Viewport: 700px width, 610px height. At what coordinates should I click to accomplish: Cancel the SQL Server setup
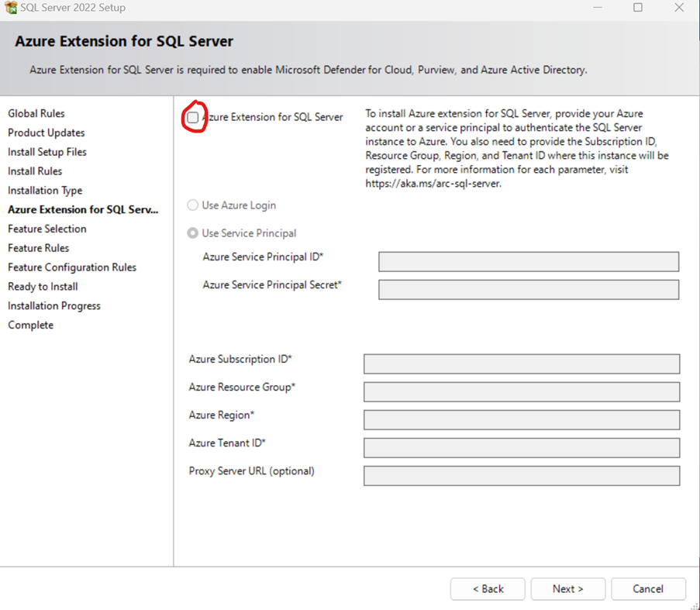(648, 589)
